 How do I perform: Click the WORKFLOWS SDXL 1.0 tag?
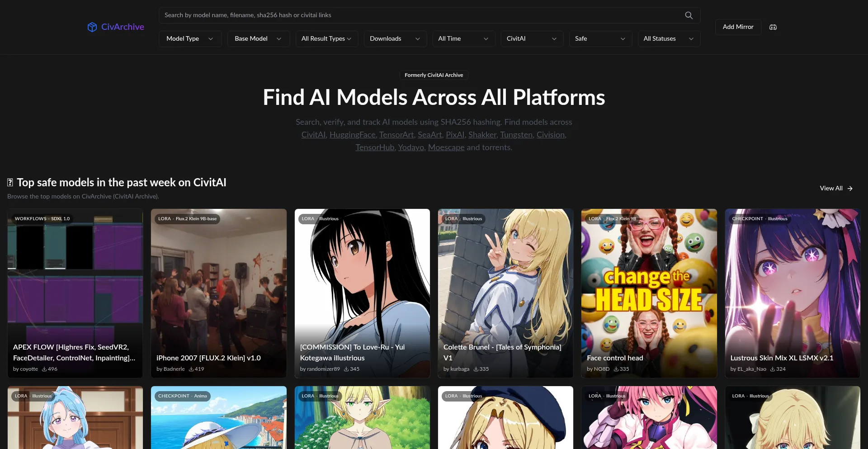click(42, 219)
